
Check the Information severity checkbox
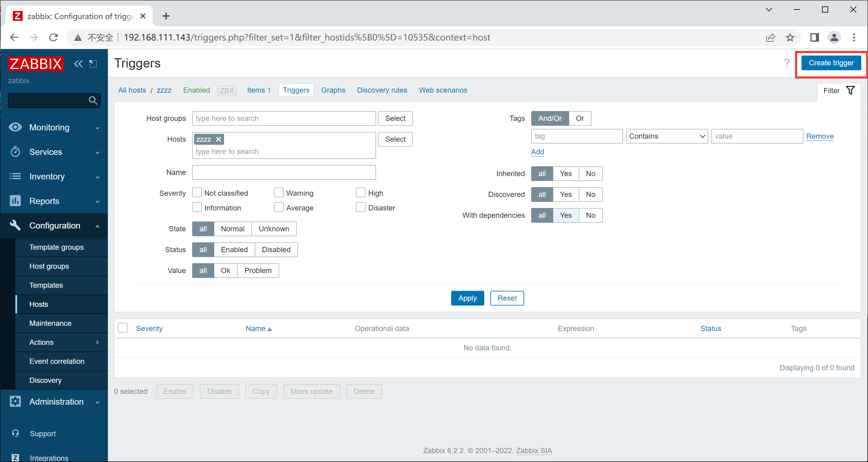click(197, 207)
